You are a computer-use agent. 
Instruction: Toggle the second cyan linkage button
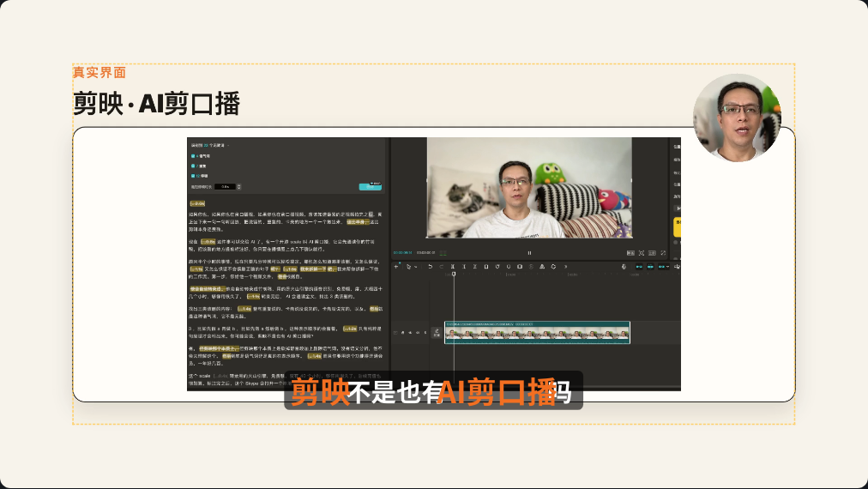pyautogui.click(x=650, y=266)
